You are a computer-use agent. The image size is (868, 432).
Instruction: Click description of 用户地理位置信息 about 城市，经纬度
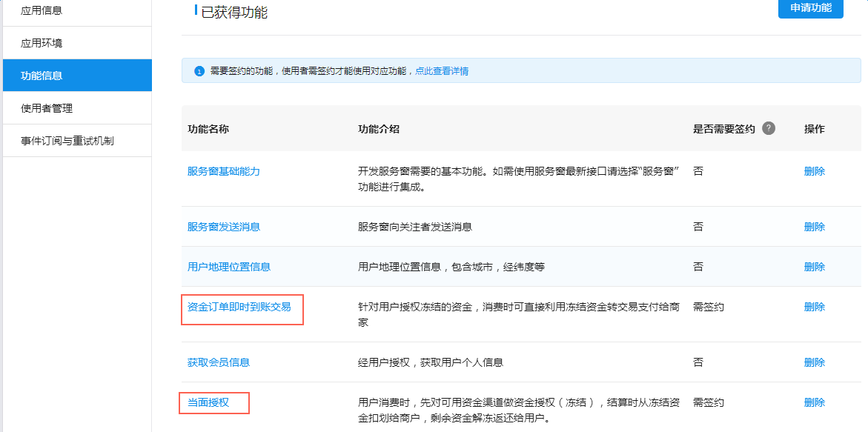coord(451,267)
